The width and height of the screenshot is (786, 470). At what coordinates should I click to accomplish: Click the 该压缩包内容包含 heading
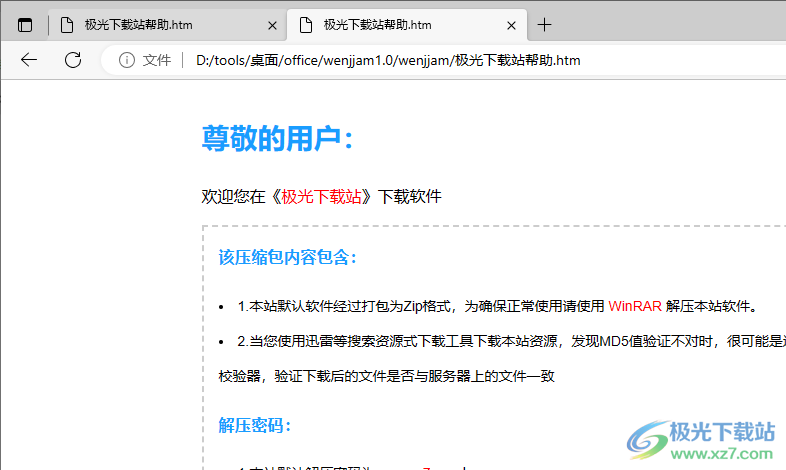[288, 257]
